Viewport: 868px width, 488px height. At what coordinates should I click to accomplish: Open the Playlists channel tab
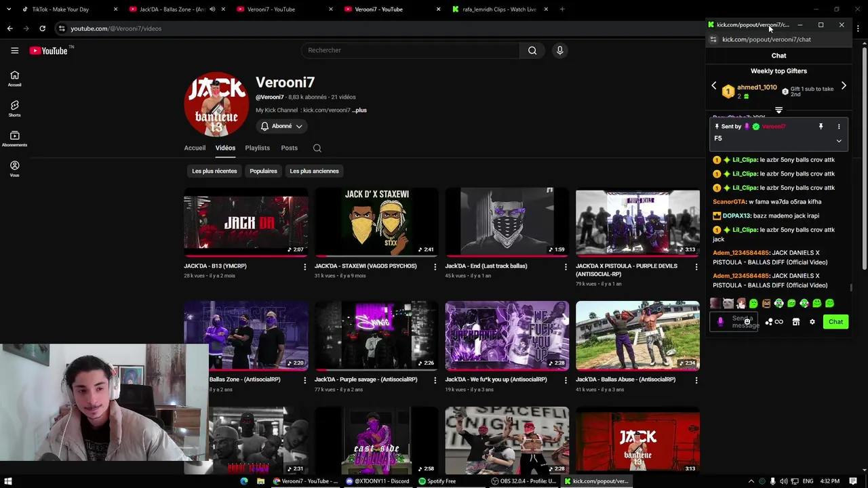[257, 148]
